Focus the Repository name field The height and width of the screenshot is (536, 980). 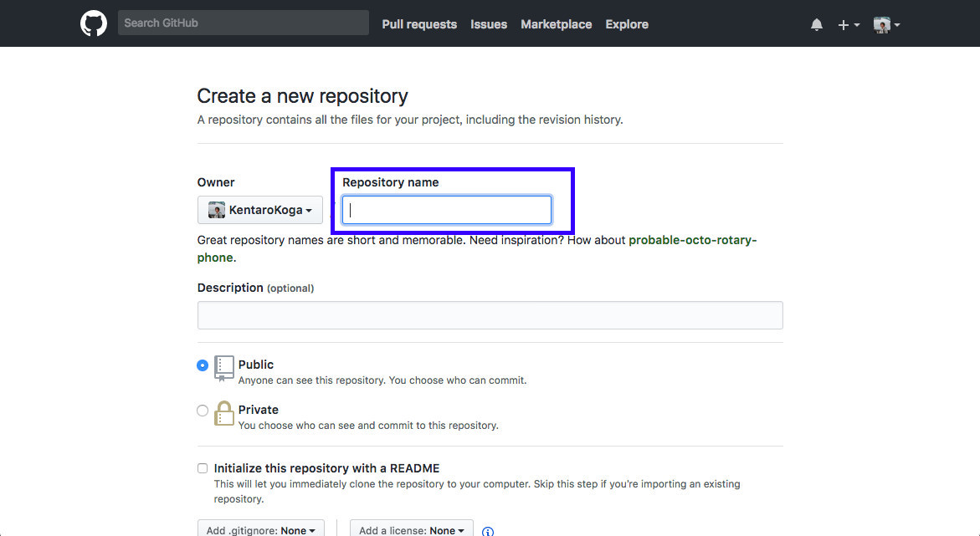click(447, 210)
